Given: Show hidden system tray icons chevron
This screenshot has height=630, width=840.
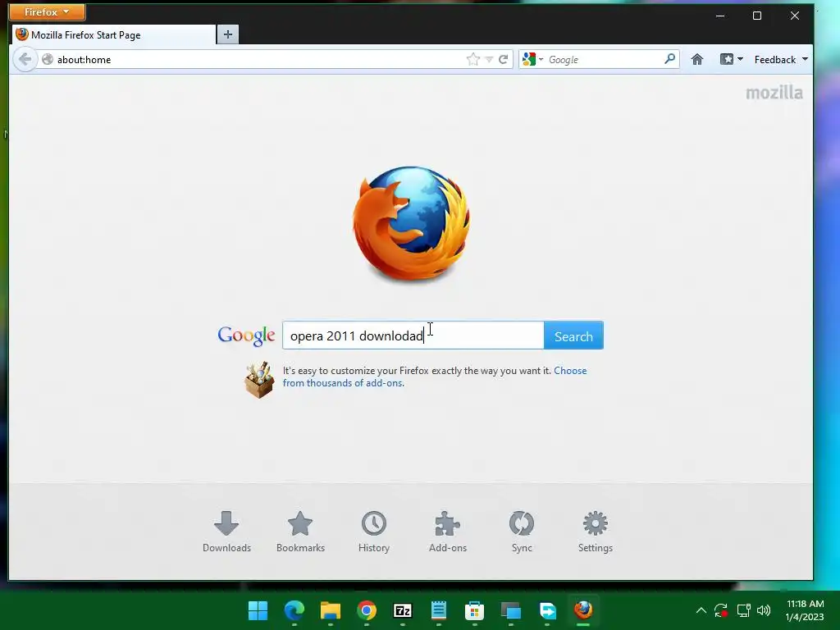Looking at the screenshot, I should pos(701,610).
